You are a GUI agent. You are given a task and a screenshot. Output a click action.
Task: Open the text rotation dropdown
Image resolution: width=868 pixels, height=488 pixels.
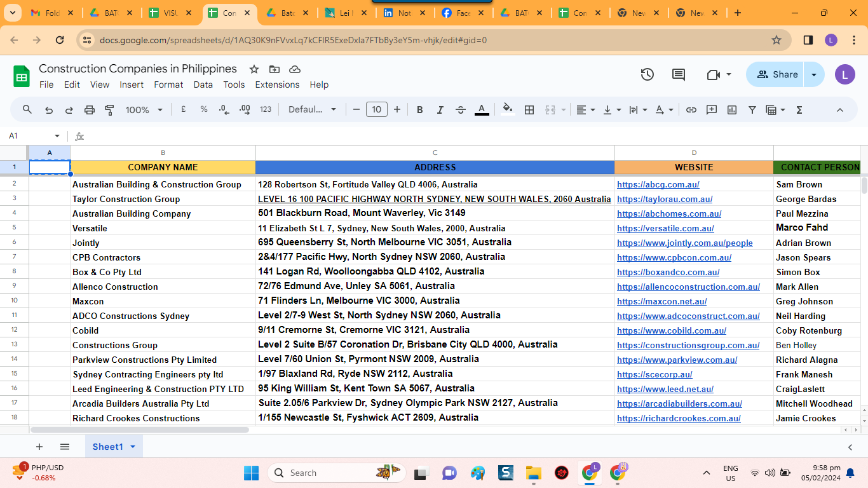664,110
